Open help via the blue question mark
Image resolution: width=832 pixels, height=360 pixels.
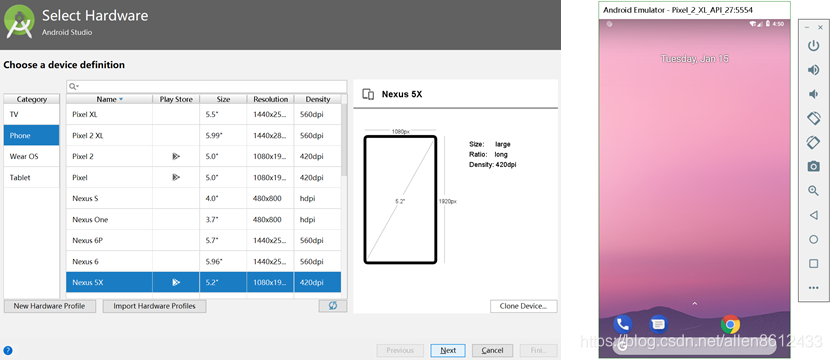(x=8, y=350)
